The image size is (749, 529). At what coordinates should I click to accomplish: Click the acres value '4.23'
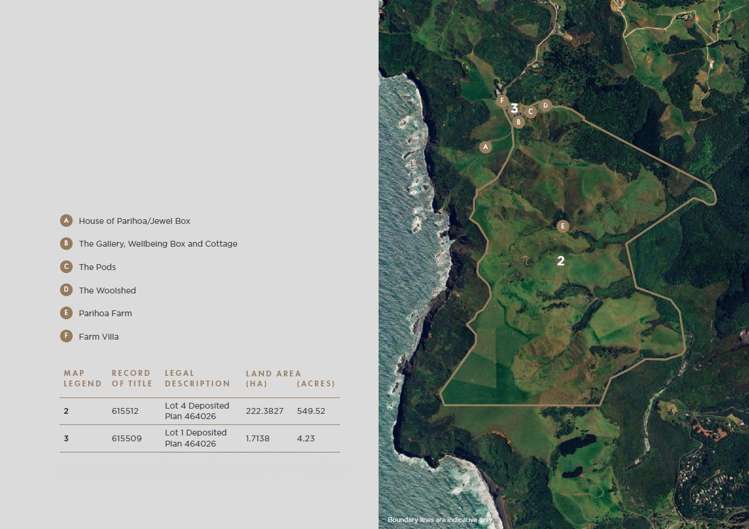pyautogui.click(x=306, y=438)
